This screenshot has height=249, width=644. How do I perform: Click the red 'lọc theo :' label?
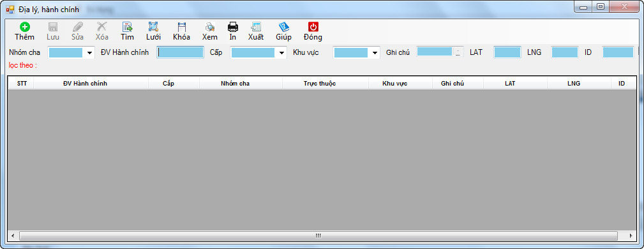tap(23, 65)
